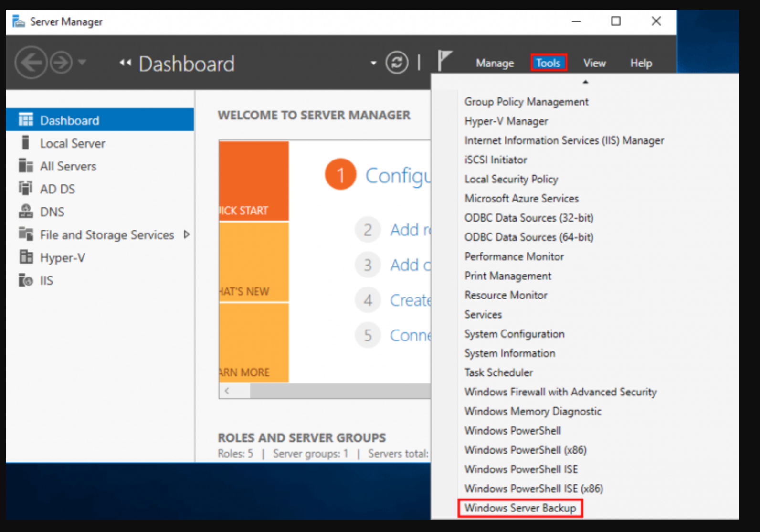760x532 pixels.
Task: Click Add other servers link
Action: (410, 265)
